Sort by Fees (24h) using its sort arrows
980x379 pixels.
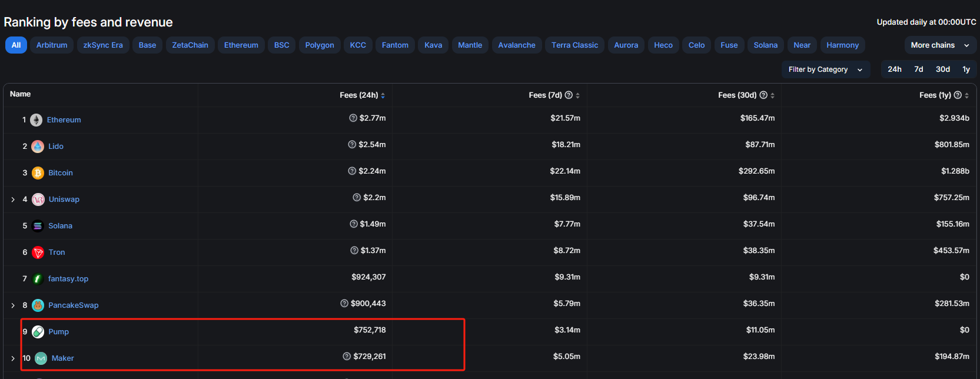(383, 95)
